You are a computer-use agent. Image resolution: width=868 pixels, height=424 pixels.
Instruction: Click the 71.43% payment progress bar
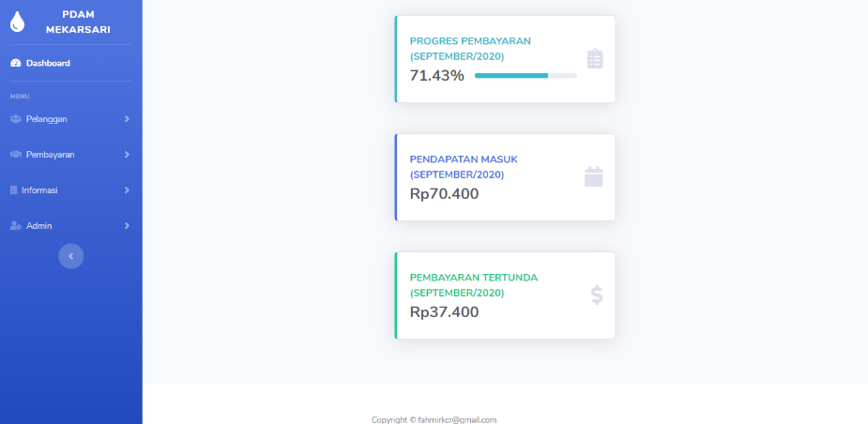pos(525,75)
